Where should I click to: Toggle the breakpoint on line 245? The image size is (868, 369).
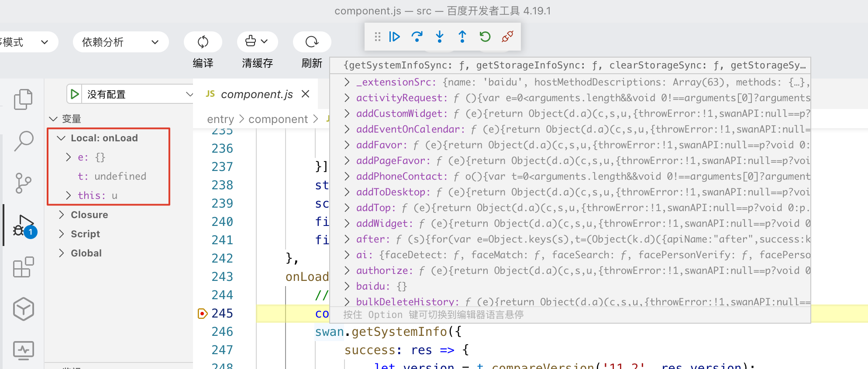pyautogui.click(x=202, y=313)
